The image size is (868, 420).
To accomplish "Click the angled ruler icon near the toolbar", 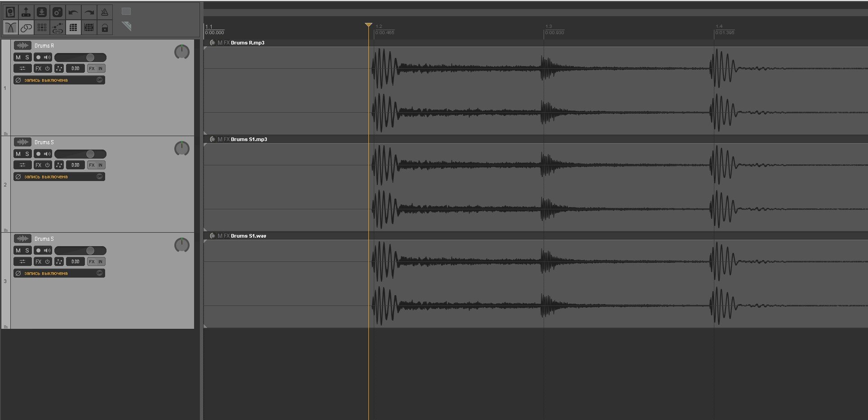I will tap(126, 26).
